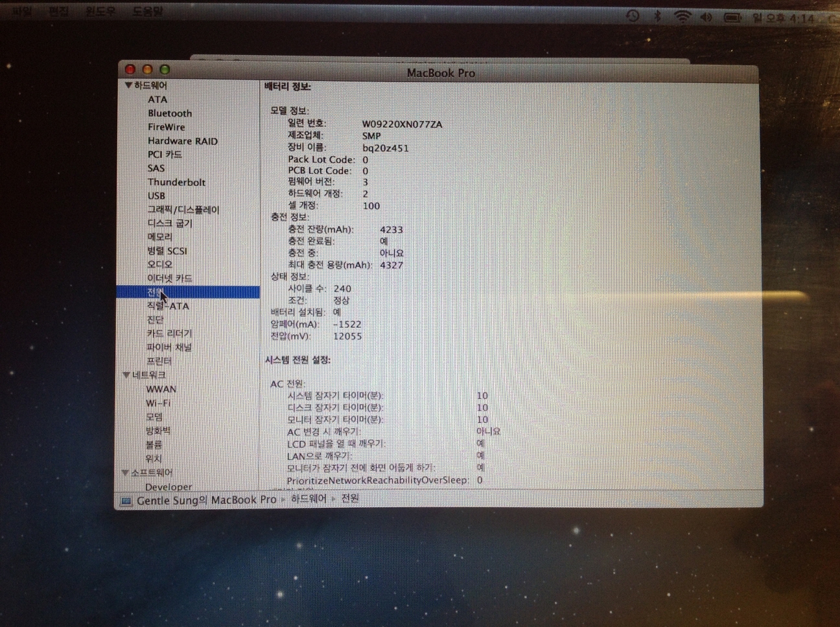This screenshot has width=840, height=627.
Task: Click the battery condition value 정상
Action: pyautogui.click(x=342, y=301)
